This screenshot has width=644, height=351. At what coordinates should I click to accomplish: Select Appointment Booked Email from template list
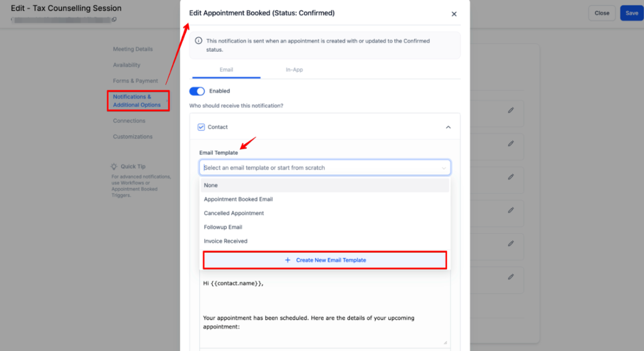click(238, 199)
